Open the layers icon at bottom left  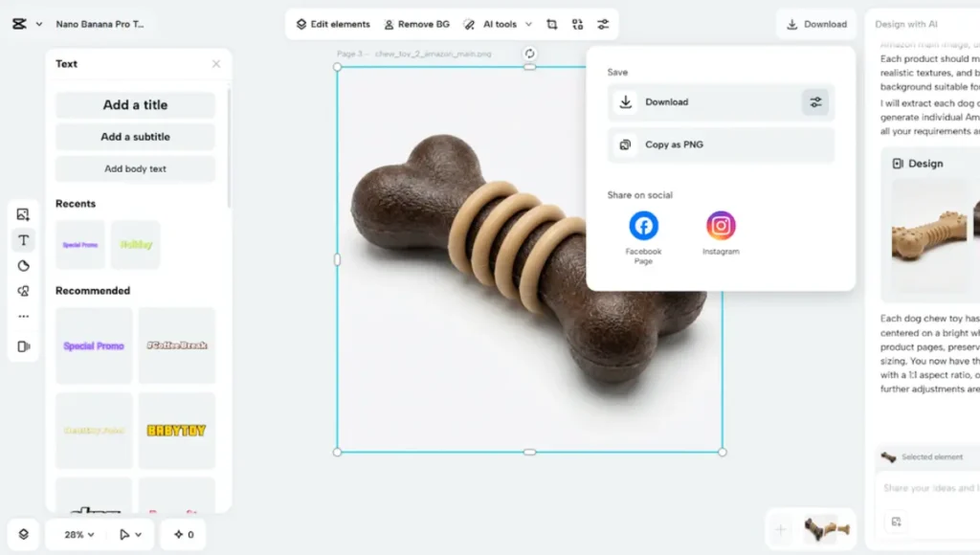(x=23, y=534)
